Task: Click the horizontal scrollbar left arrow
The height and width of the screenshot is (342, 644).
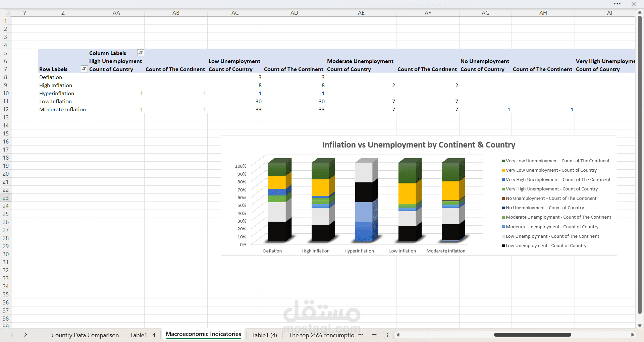Action: coord(398,335)
